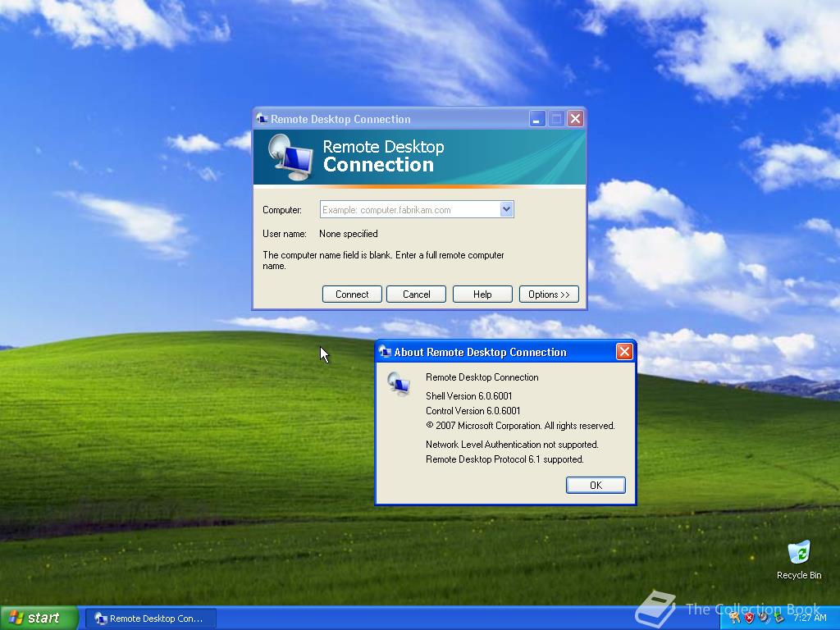
Task: Click the 'Control Version 6.0.6001' text
Action: click(473, 411)
